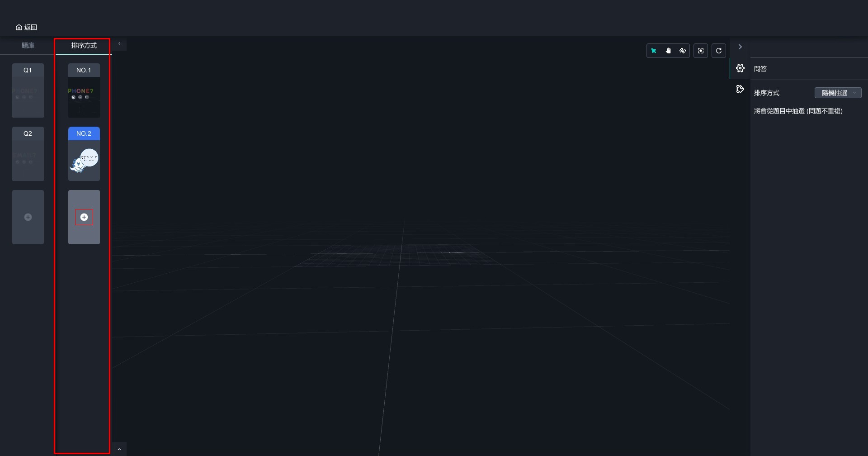
Task: Click the focus/frame view icon
Action: (x=701, y=51)
